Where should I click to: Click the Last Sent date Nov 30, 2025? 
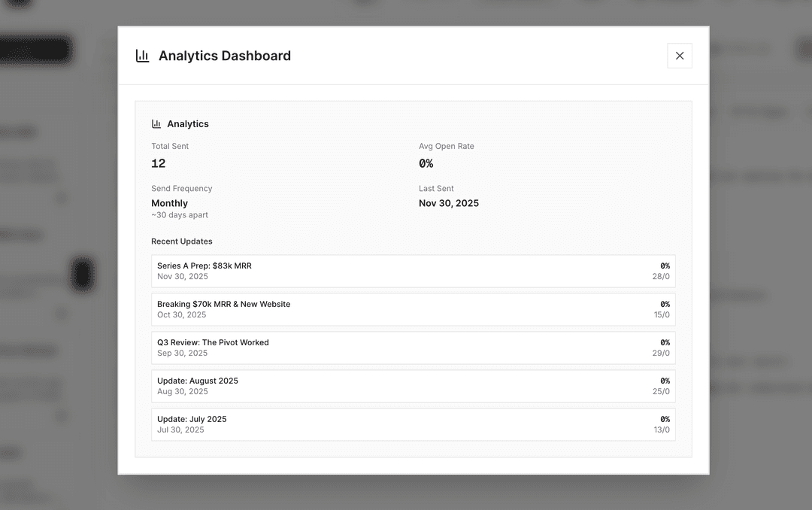[x=449, y=203]
